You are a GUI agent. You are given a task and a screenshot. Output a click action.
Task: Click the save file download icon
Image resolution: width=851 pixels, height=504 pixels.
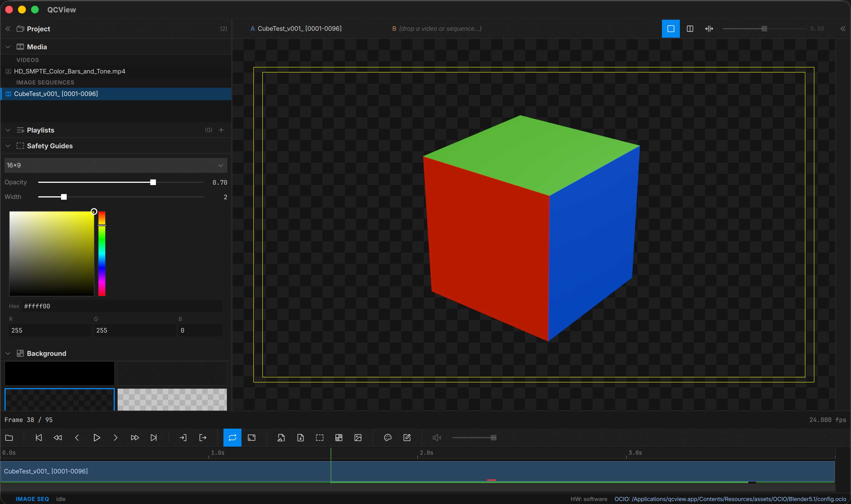[300, 437]
